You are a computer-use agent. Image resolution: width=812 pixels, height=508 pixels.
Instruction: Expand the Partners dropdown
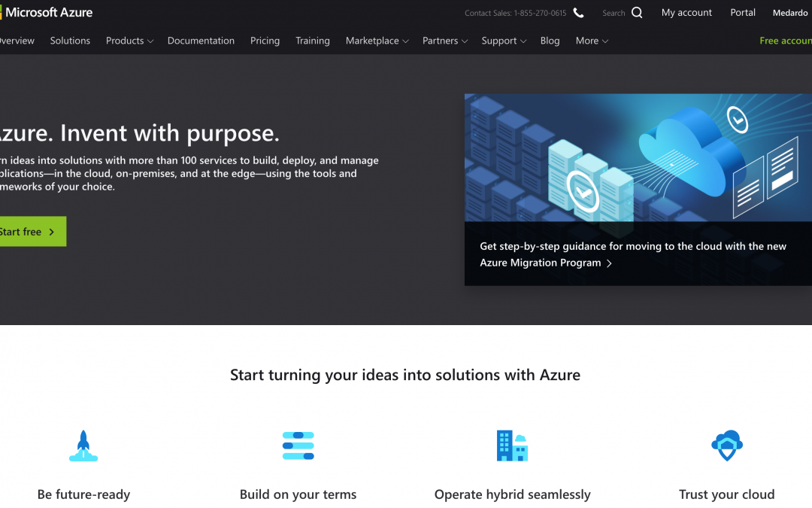(x=445, y=41)
